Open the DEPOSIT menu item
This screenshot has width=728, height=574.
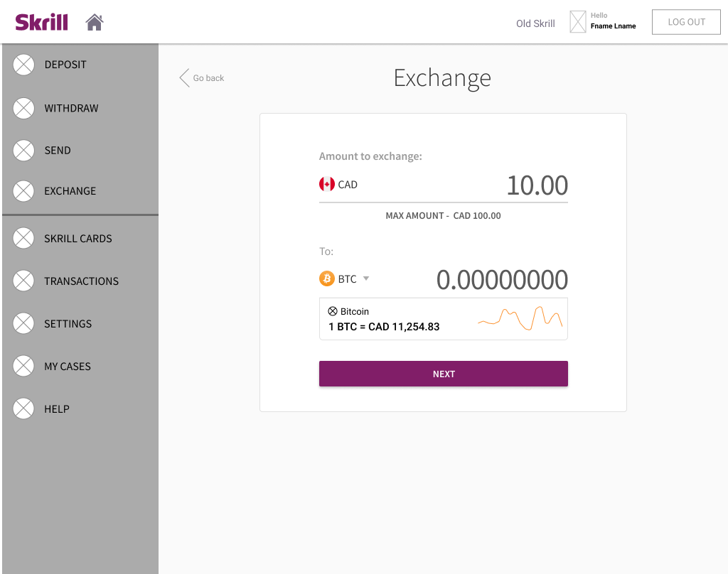tap(65, 65)
